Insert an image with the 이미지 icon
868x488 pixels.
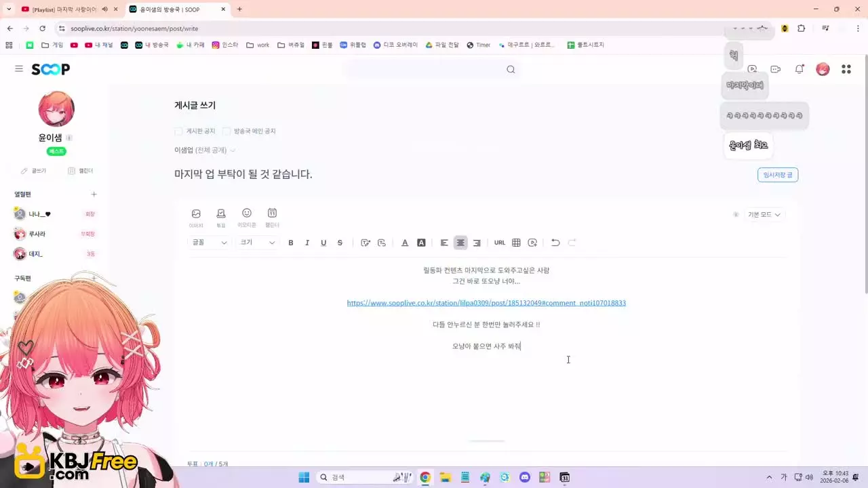point(196,218)
